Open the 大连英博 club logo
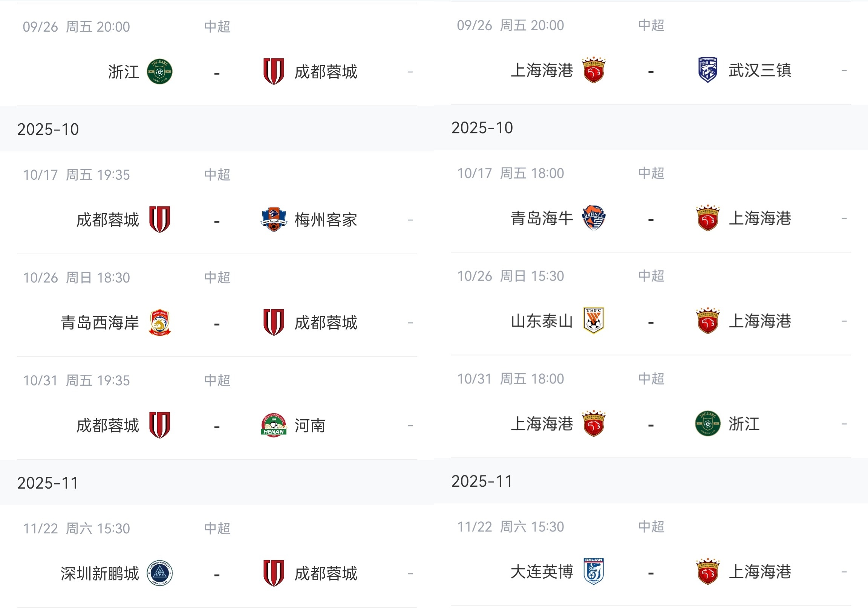 click(x=594, y=571)
